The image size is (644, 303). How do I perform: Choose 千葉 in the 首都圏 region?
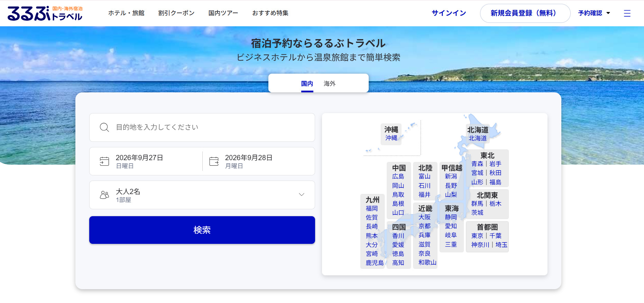pyautogui.click(x=495, y=236)
